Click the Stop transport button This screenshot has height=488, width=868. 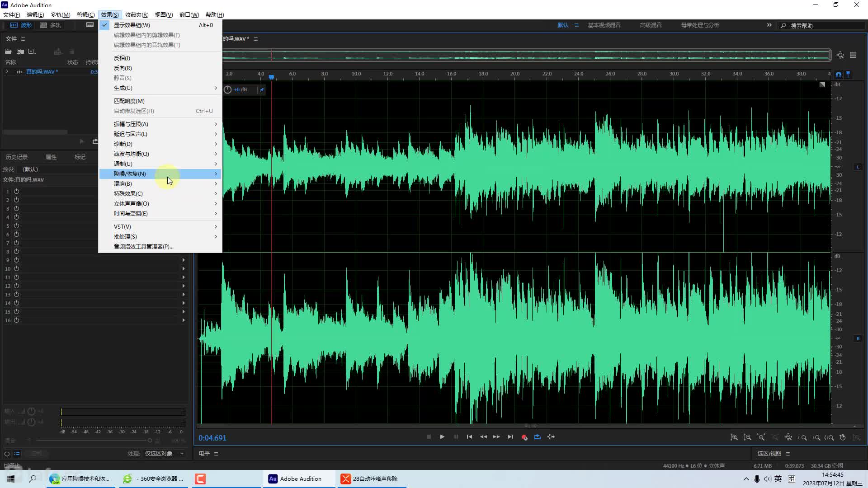pos(429,437)
